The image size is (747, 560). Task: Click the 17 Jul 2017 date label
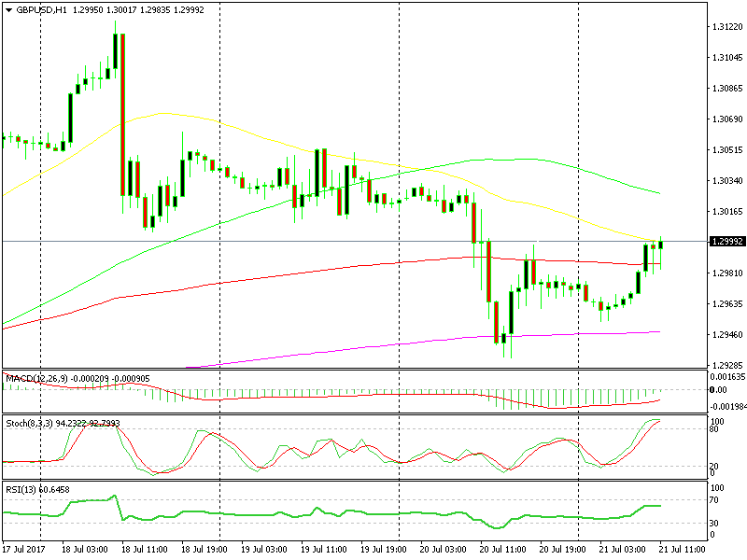24,549
